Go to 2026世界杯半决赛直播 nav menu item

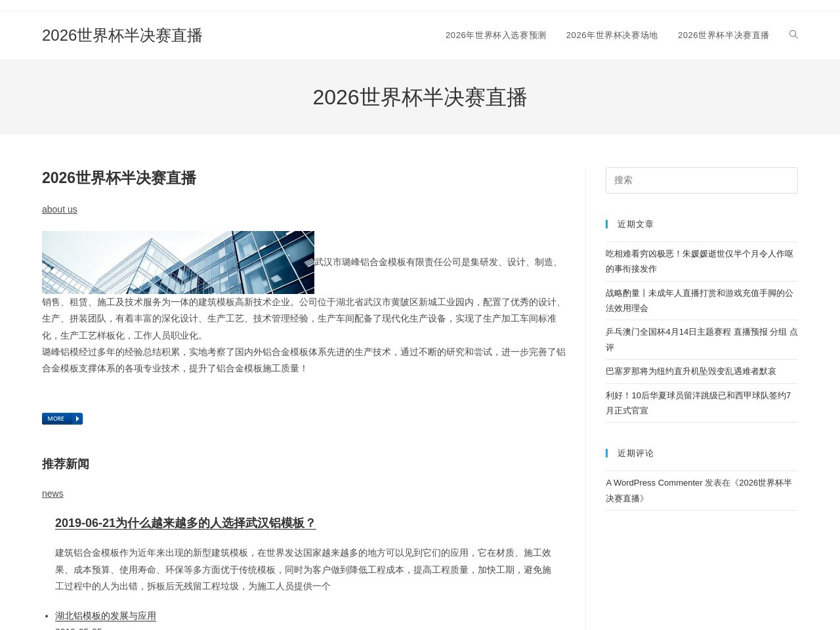point(723,35)
